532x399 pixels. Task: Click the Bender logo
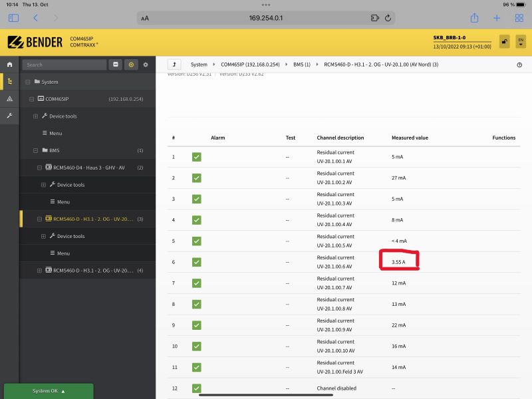[35, 42]
